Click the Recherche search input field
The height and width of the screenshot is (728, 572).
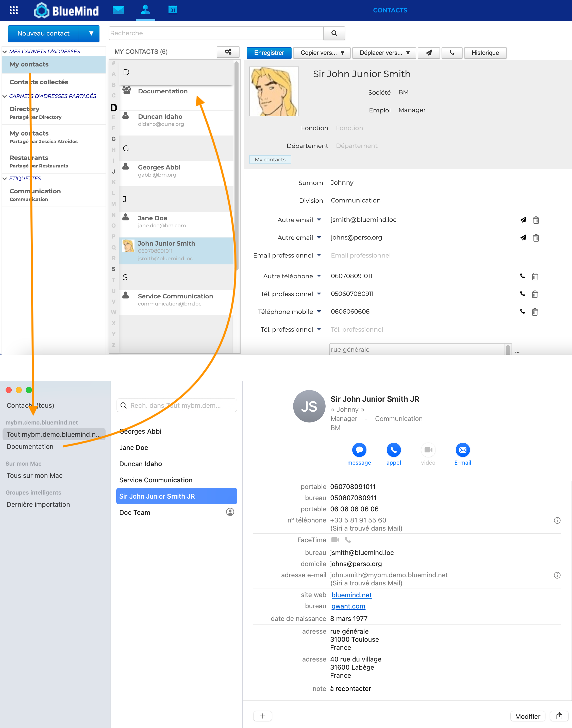[x=216, y=33]
